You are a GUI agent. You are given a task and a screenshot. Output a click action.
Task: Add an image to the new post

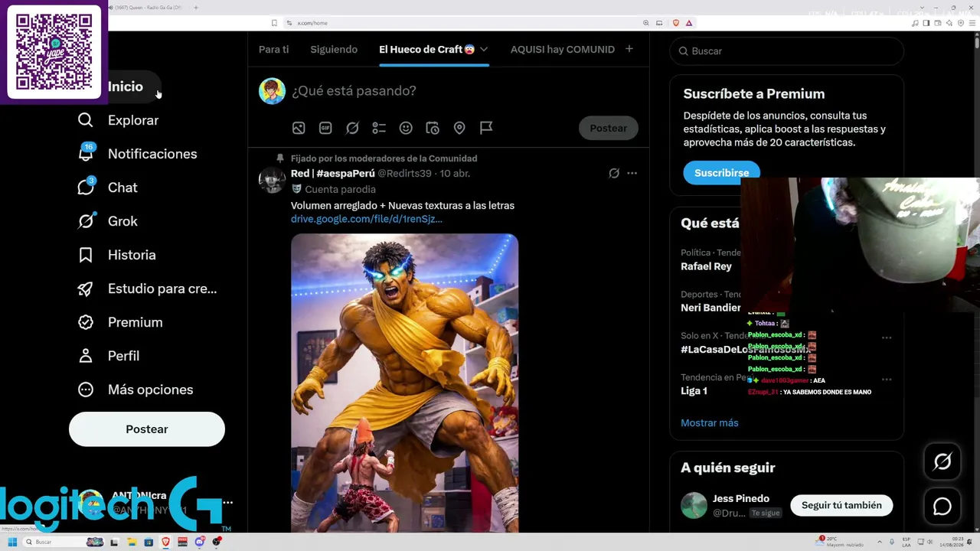pyautogui.click(x=299, y=128)
